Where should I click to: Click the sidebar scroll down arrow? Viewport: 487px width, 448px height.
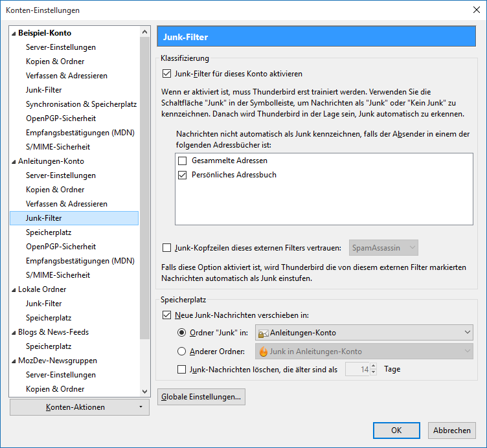tap(144, 391)
